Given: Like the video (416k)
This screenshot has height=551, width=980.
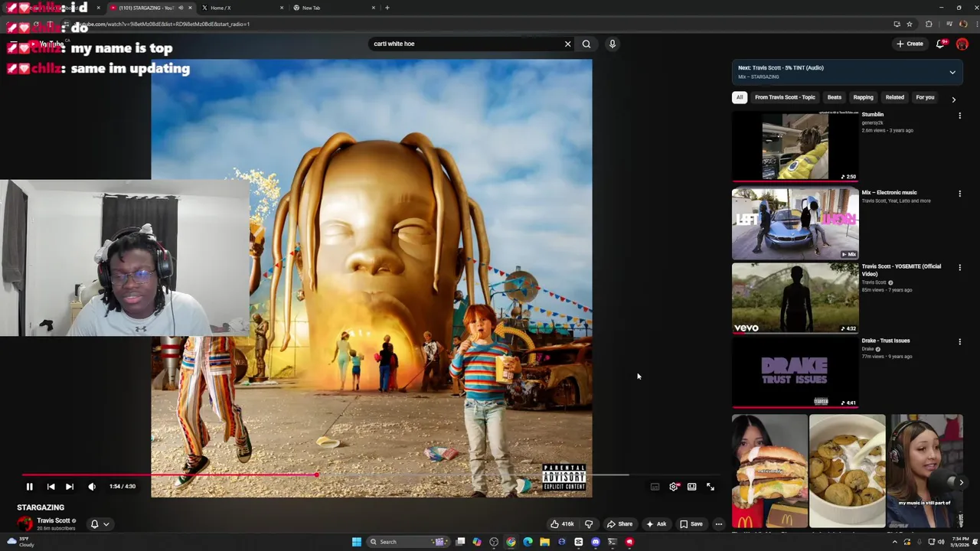Looking at the screenshot, I should (x=561, y=524).
